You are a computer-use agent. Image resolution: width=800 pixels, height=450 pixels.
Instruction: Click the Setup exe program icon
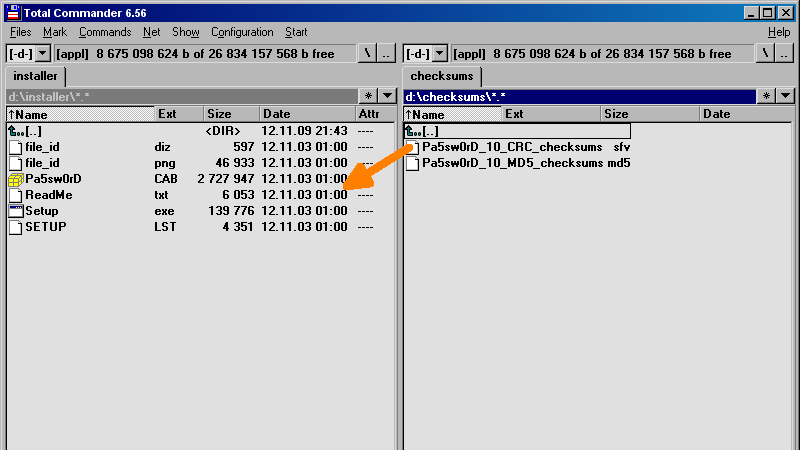coord(16,211)
